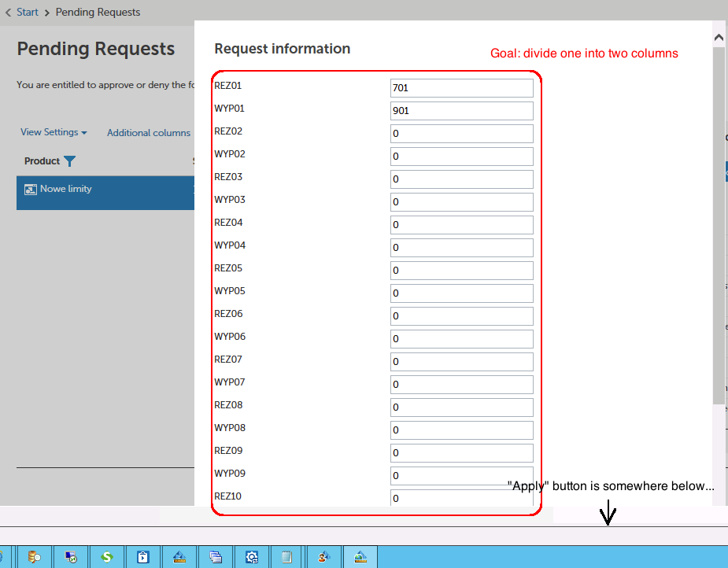Click the WYP07 input field

(x=461, y=384)
